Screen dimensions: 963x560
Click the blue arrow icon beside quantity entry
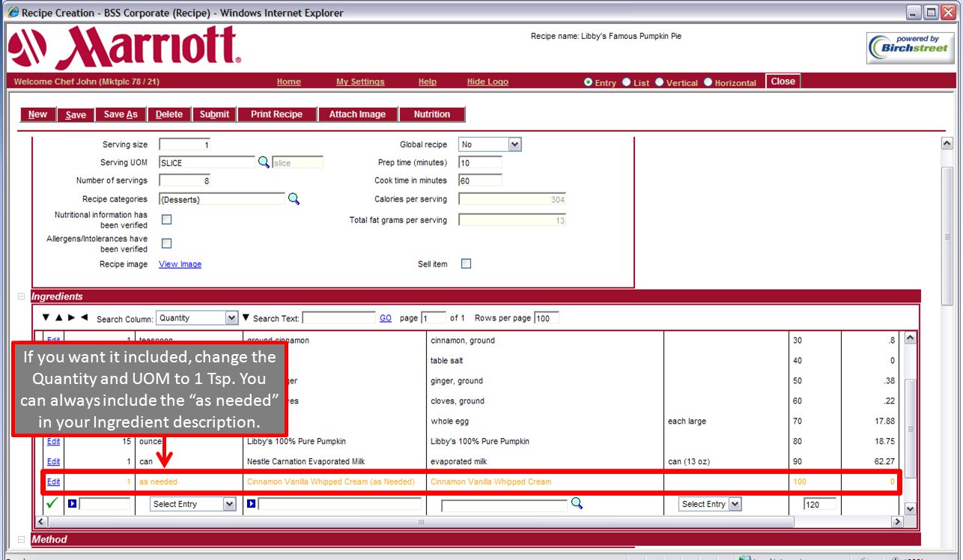click(73, 504)
